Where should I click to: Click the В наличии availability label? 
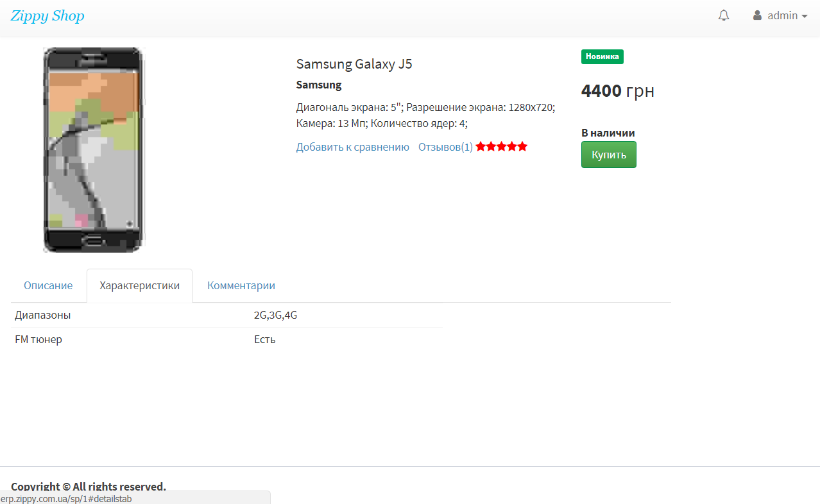click(x=608, y=133)
